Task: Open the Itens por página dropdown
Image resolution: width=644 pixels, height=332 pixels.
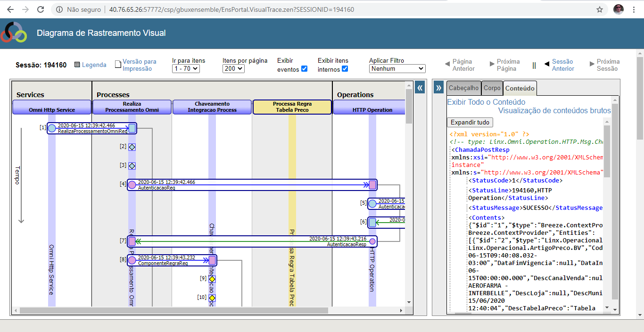Action: [233, 69]
